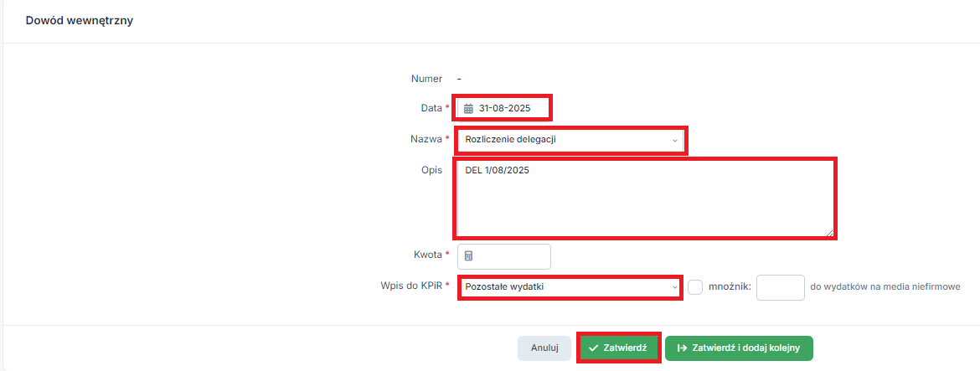Click the 'do wydatków na media niefirmowe' text
Image resolution: width=980 pixels, height=371 pixels.
885,287
